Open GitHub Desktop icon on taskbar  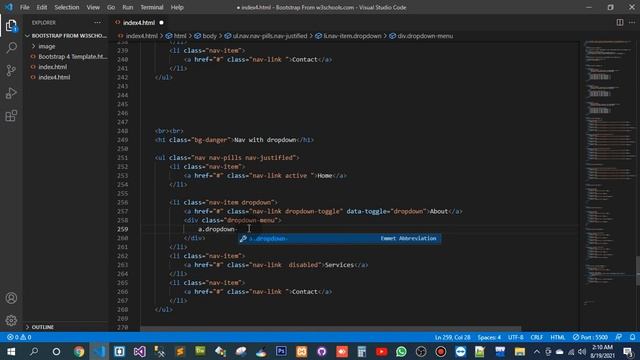[x=322, y=351]
